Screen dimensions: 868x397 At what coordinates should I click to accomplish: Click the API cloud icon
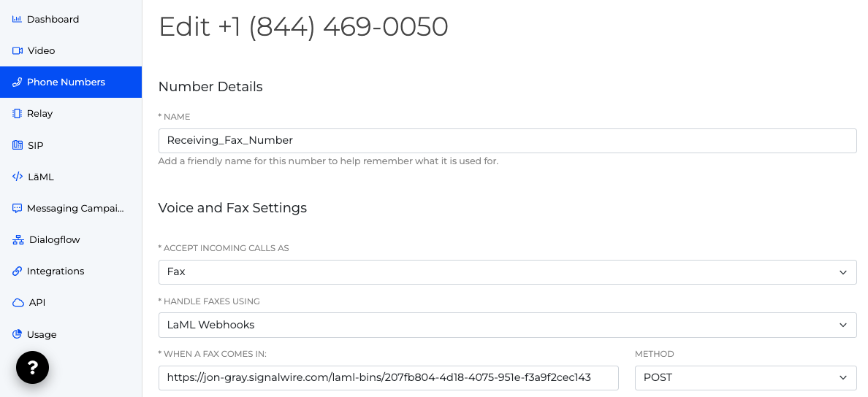[x=18, y=303]
